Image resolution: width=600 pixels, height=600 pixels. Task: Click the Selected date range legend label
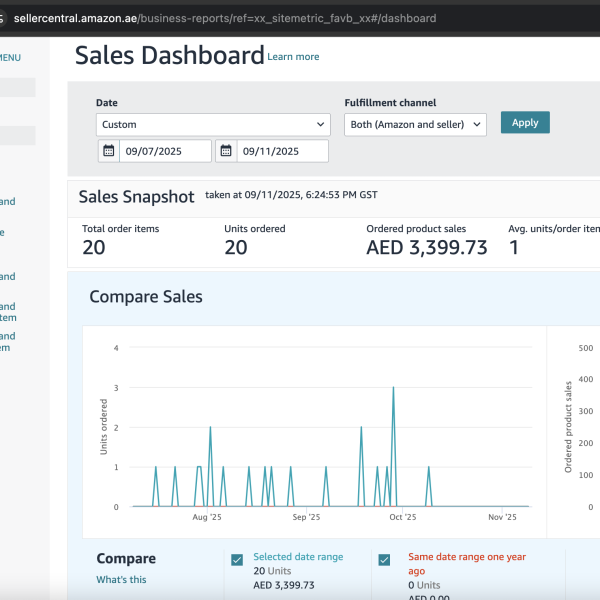[298, 557]
